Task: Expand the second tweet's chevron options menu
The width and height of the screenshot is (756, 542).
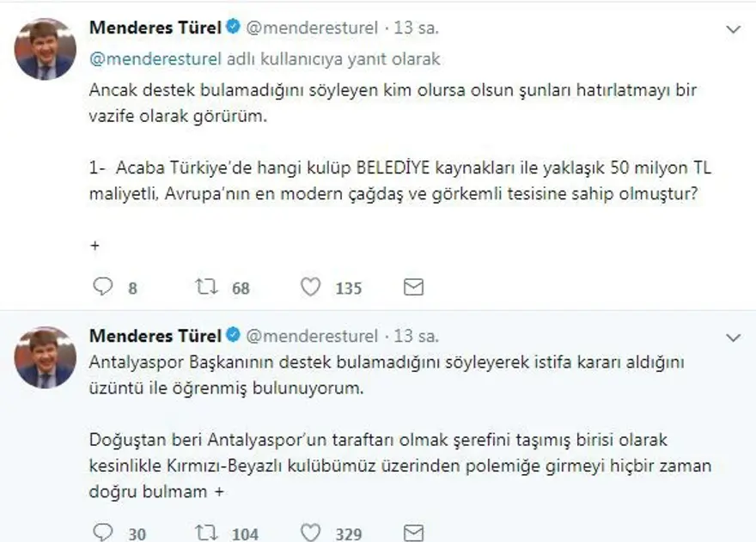Action: pos(733,335)
